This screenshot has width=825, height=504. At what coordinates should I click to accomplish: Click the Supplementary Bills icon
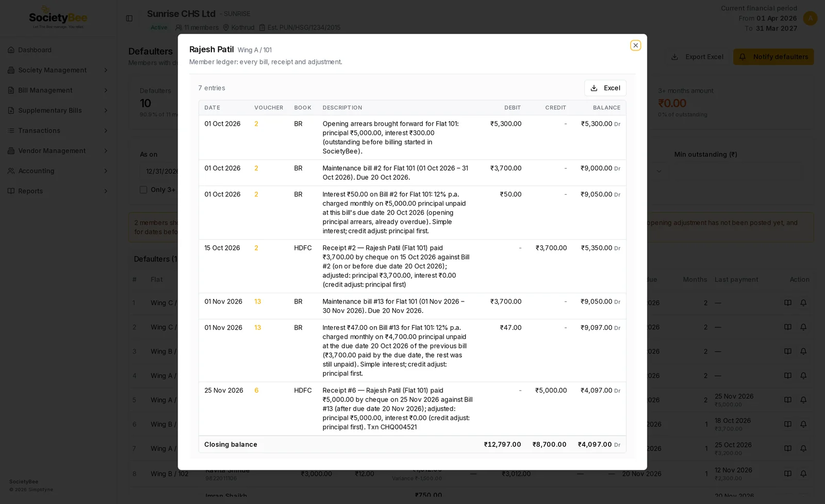(x=11, y=110)
